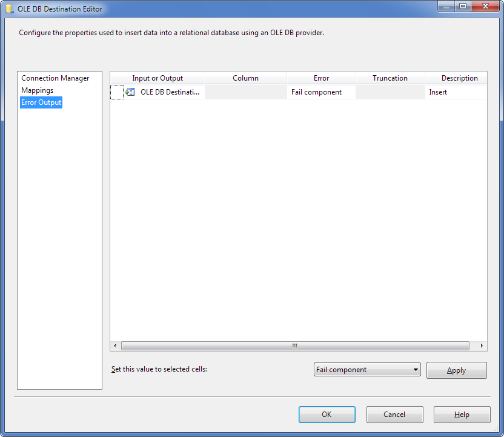
Task: Confirm the dialog with OK
Action: (x=327, y=415)
